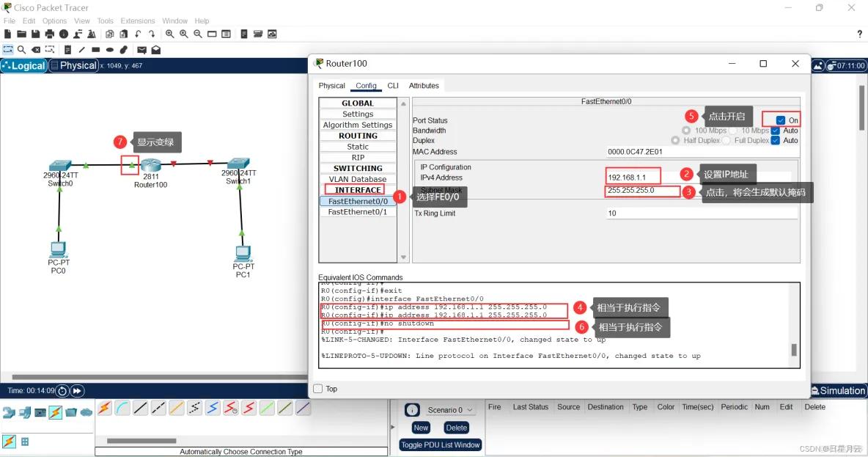Viewport: 868px width, 457px height.
Task: Select the 100 Mbps radio button
Action: pos(686,131)
